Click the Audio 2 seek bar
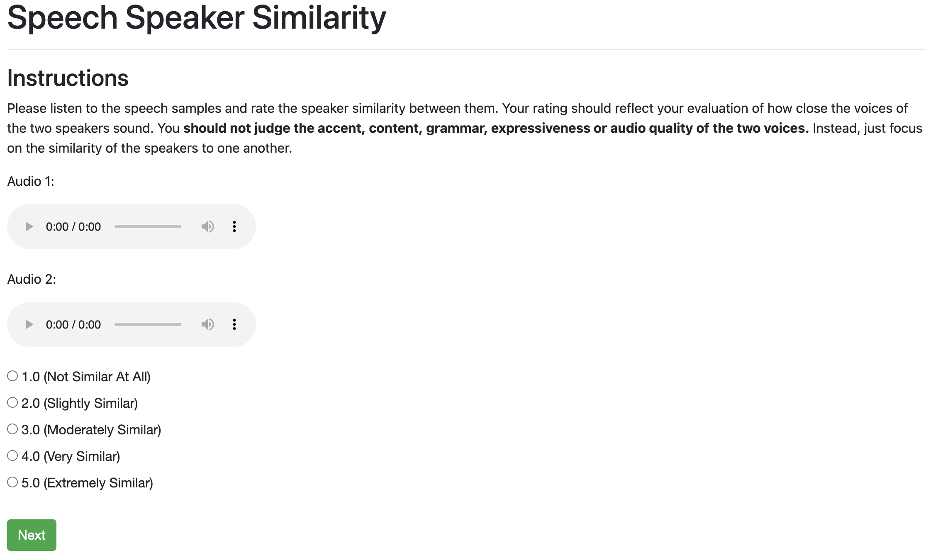 pos(148,324)
